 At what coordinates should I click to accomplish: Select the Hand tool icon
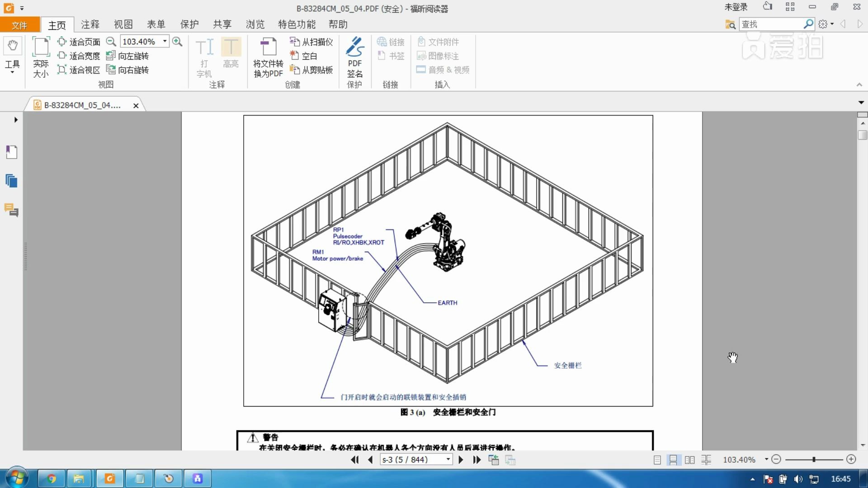(x=12, y=45)
